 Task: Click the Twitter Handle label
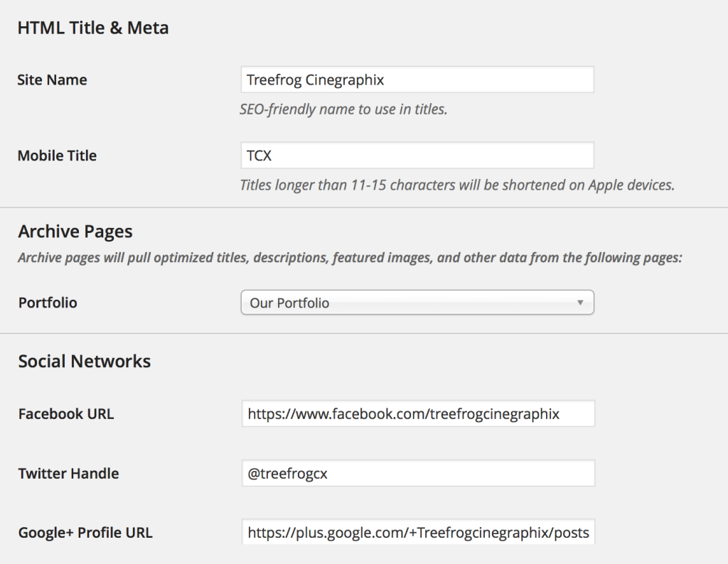pyautogui.click(x=68, y=472)
